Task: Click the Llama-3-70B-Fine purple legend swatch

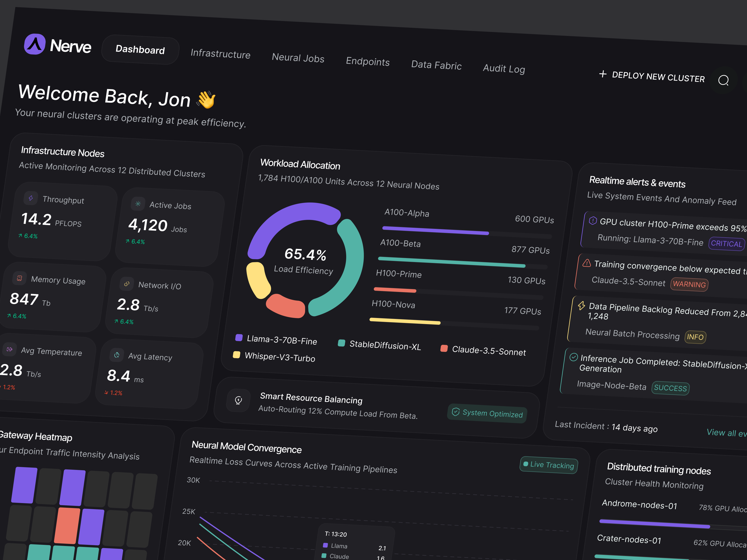Action: [239, 338]
